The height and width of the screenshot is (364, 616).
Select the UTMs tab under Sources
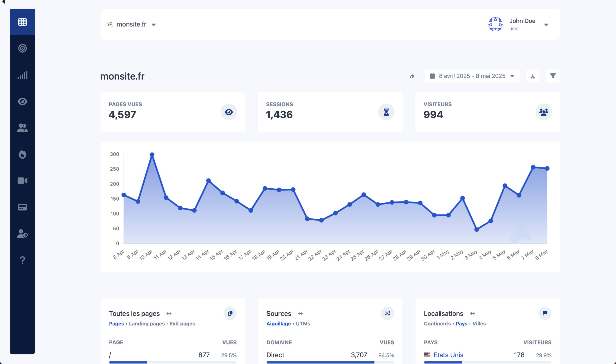coord(303,324)
